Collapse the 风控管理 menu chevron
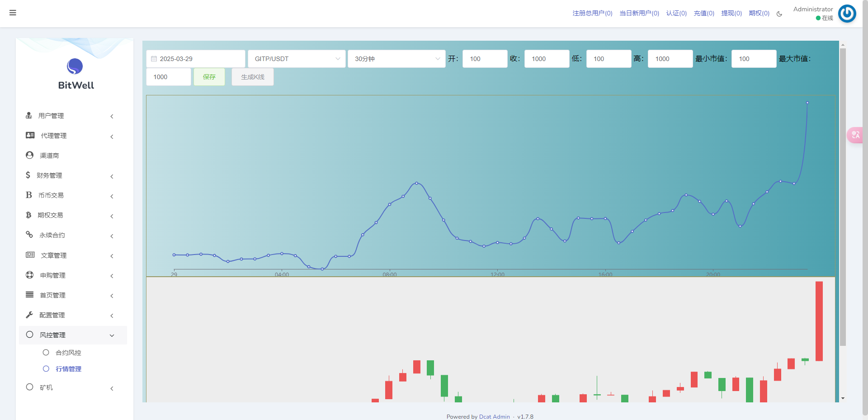This screenshot has width=868, height=420. pos(112,335)
